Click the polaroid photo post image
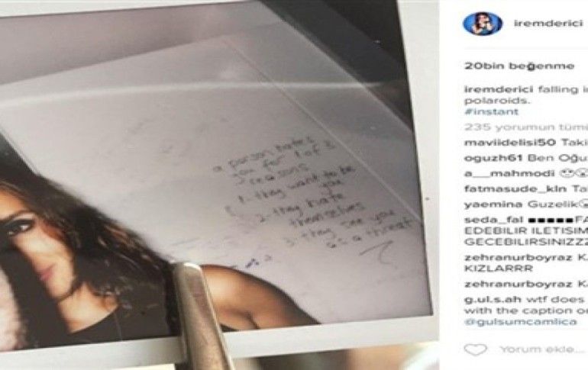This screenshot has width=588, height=370. coord(219,185)
